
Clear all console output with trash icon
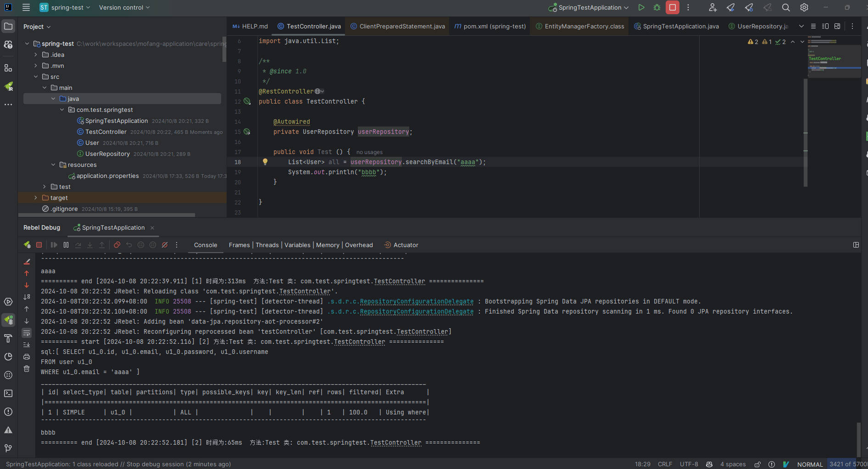tap(27, 369)
